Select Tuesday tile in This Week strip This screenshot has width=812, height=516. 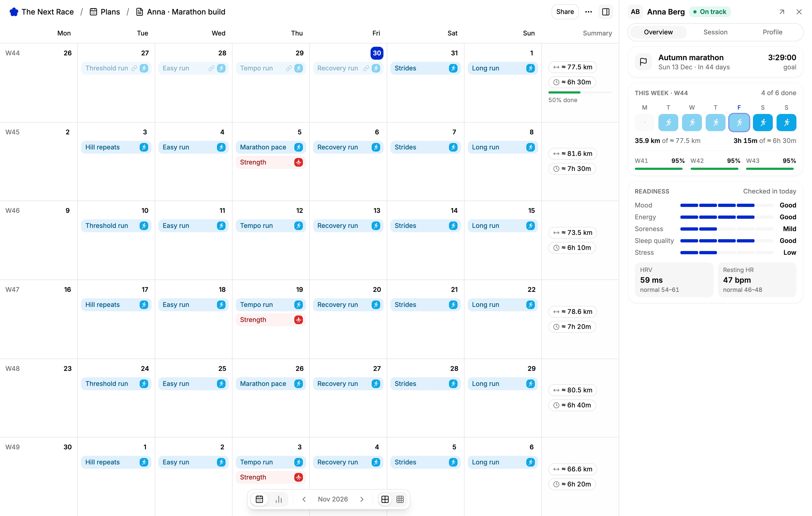pos(668,123)
